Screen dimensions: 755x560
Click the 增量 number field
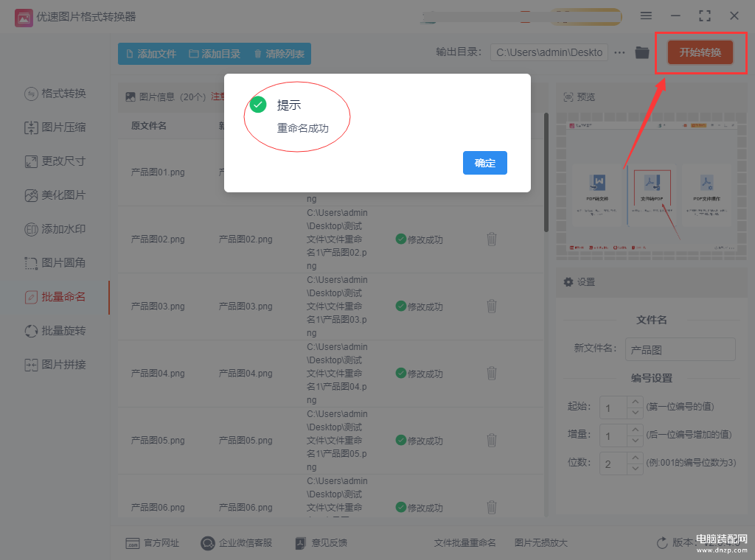tap(613, 435)
